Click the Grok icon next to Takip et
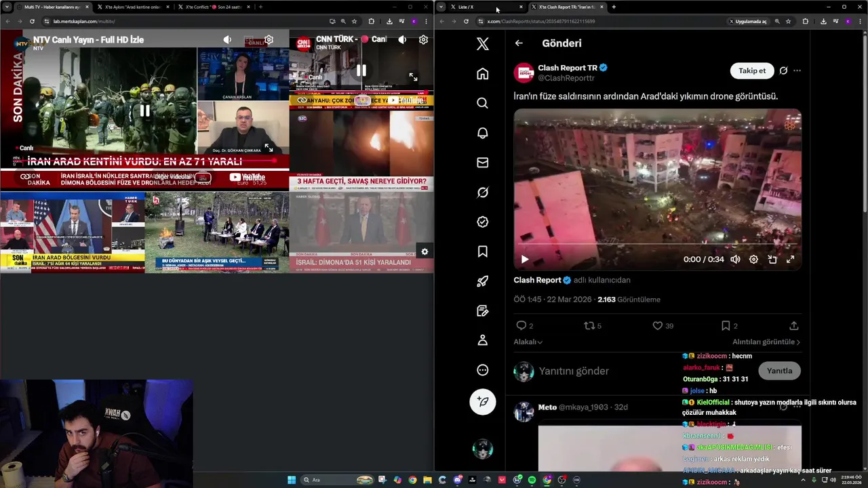 [x=783, y=70]
